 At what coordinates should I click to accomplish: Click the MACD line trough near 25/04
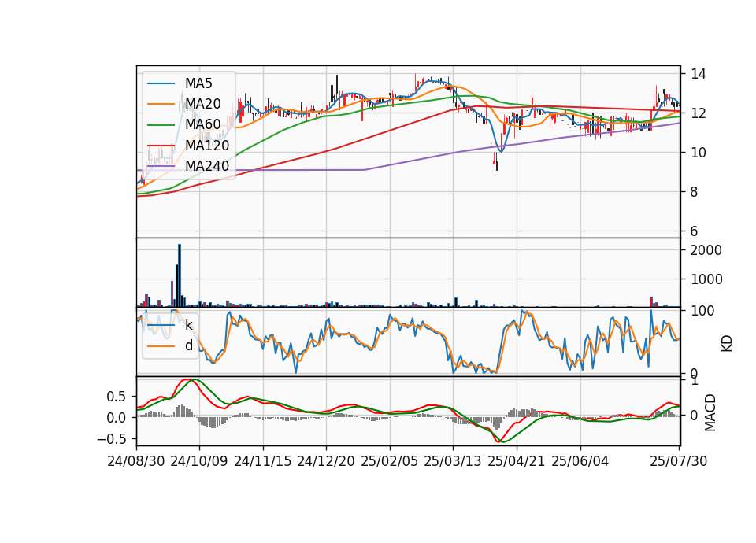point(498,441)
